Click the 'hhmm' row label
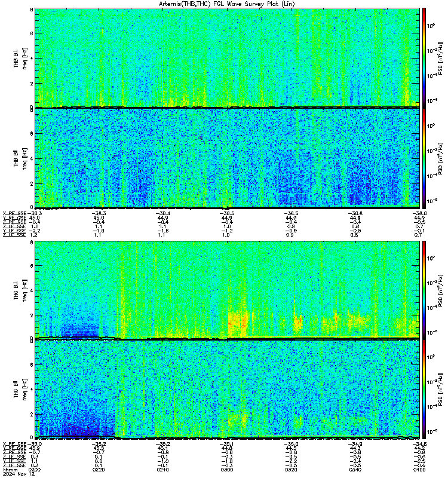The width and height of the screenshot is (448, 478). (x=10, y=470)
